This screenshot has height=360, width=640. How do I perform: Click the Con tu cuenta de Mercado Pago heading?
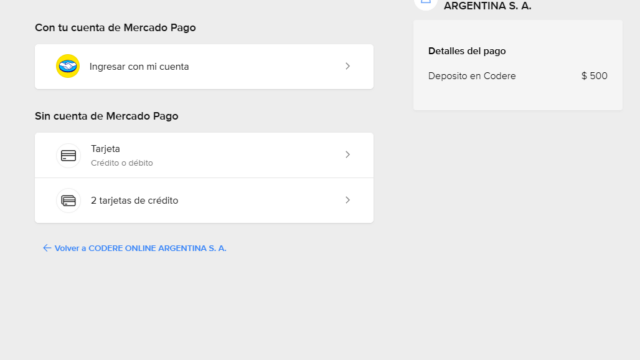[115, 28]
